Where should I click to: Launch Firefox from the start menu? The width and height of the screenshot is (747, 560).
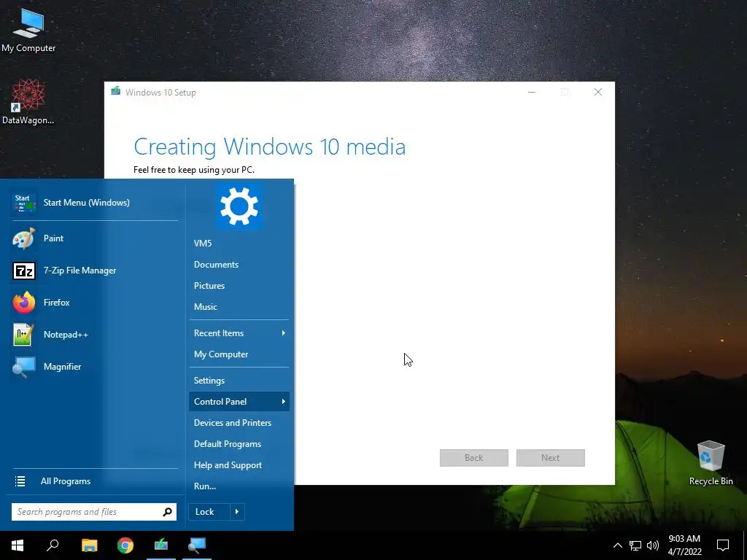(x=94, y=303)
